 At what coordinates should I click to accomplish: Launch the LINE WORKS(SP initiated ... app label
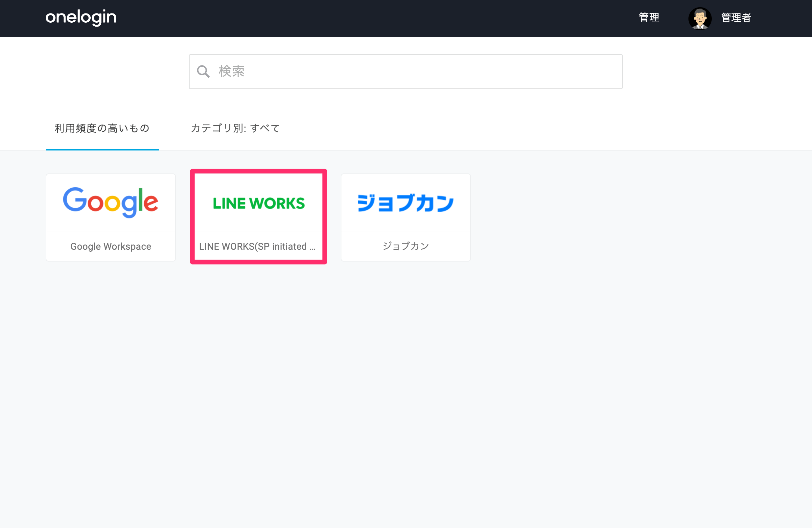257,246
